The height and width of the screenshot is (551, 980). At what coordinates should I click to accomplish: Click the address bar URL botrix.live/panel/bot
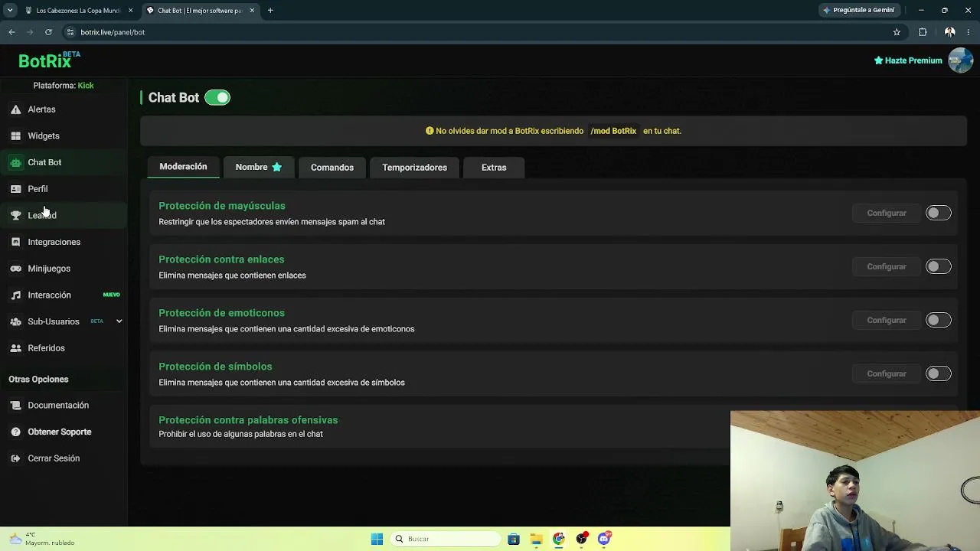pyautogui.click(x=113, y=32)
